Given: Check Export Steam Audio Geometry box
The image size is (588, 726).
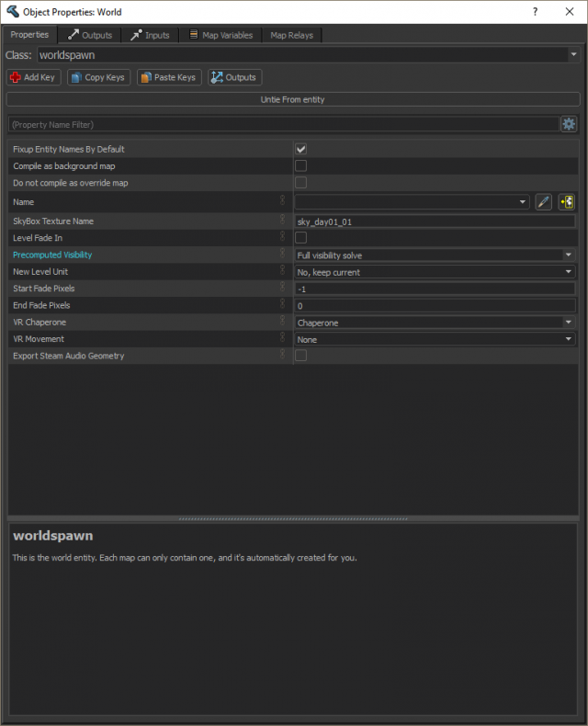Looking at the screenshot, I should (x=301, y=356).
